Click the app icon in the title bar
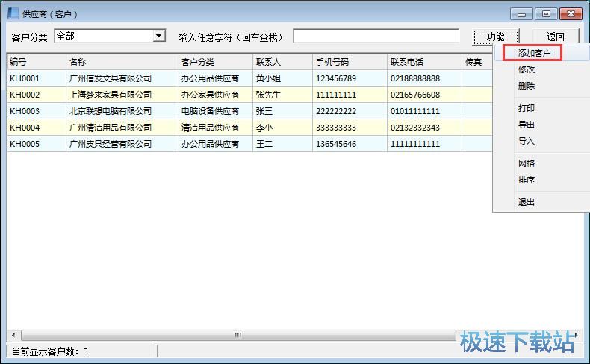 coord(13,13)
